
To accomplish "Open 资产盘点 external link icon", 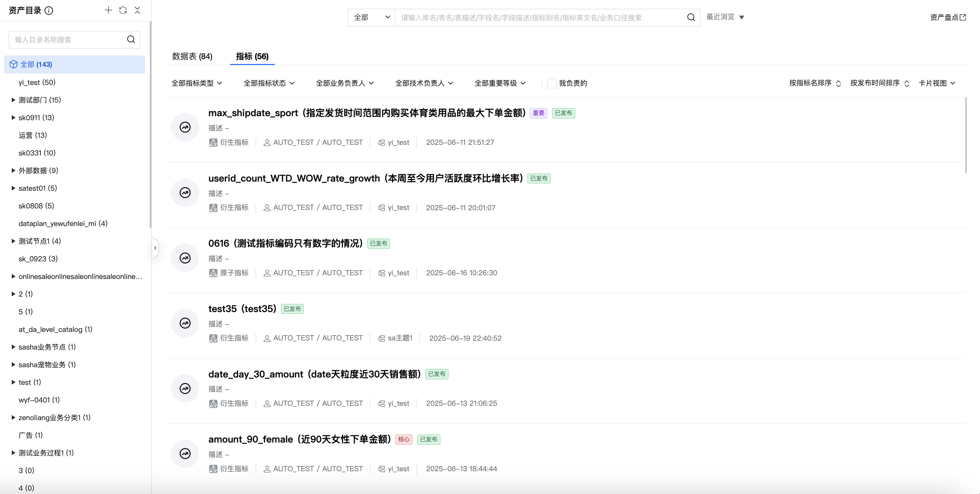I will (963, 17).
